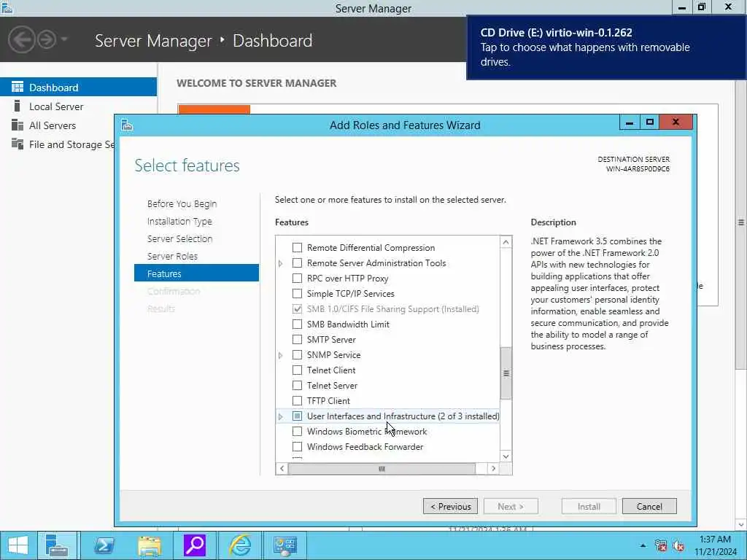Click the Install button

click(x=589, y=506)
